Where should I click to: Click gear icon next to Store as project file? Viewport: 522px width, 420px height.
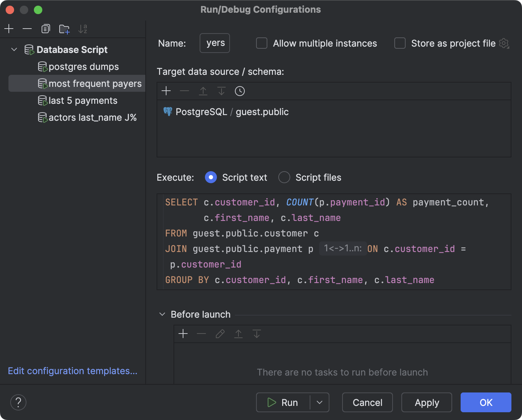504,43
